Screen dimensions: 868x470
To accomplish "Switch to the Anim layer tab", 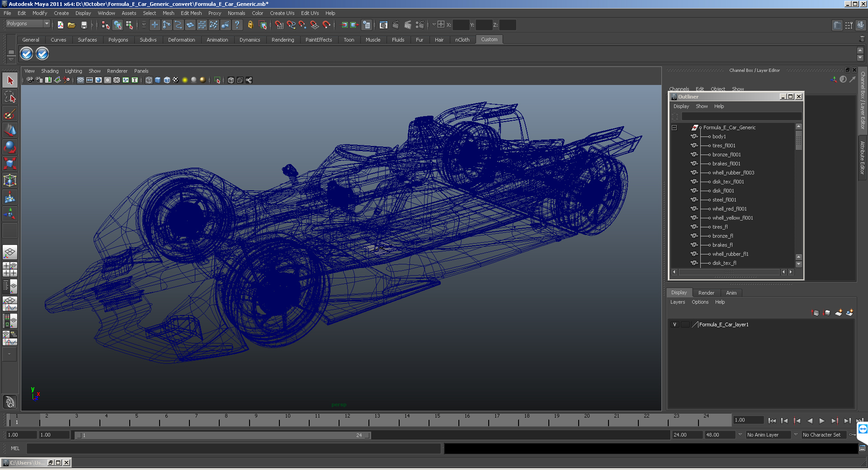I will 731,293.
